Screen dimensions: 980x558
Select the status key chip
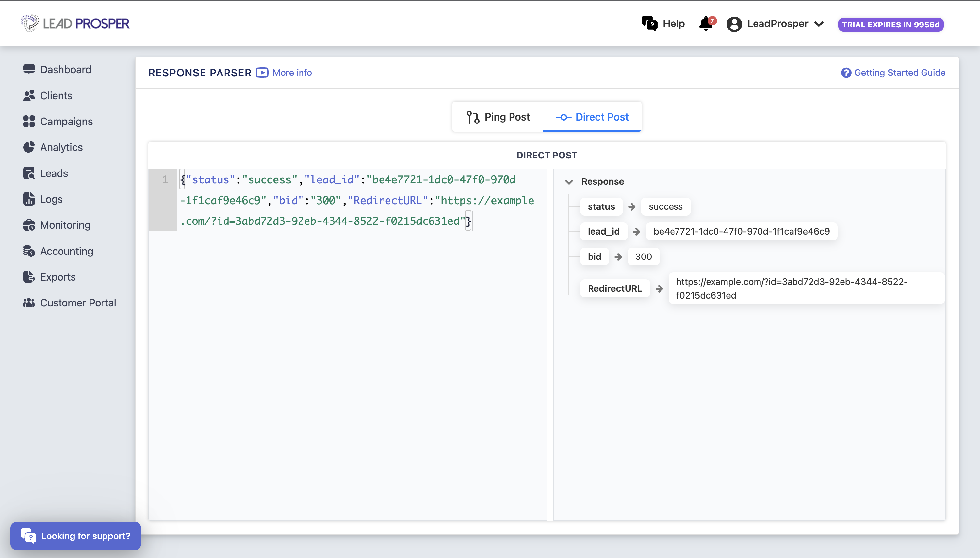point(601,206)
